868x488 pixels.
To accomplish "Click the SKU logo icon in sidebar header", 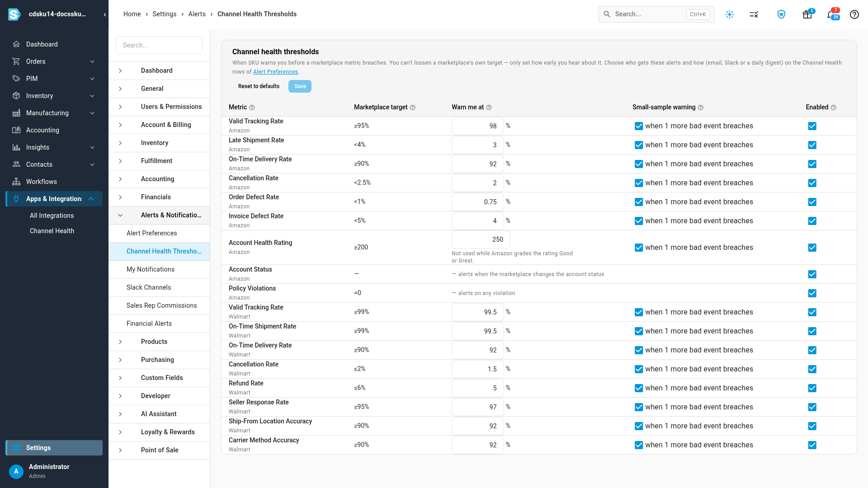I will click(14, 14).
